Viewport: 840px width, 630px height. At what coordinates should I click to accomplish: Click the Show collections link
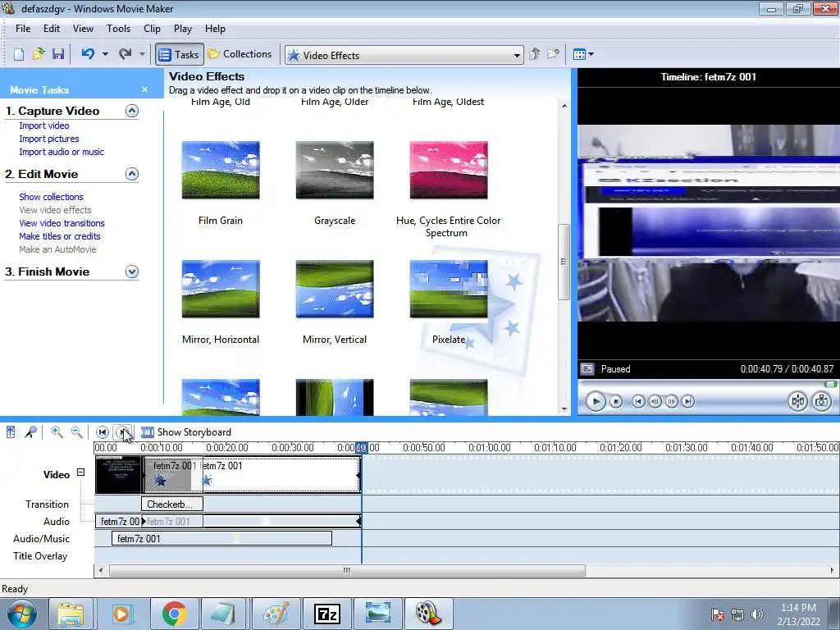pos(52,197)
